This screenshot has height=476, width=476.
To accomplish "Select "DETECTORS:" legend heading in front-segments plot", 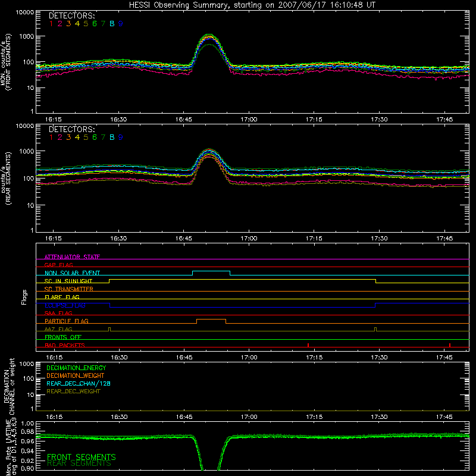I will pyautogui.click(x=71, y=15).
